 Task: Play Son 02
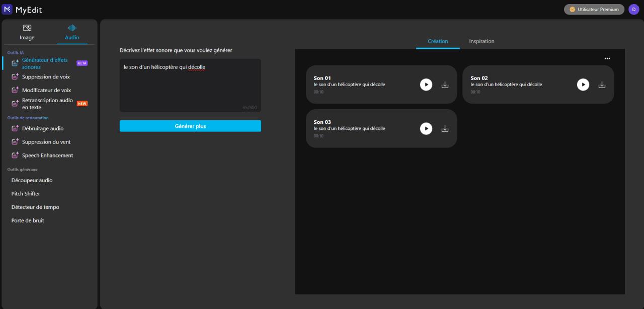(583, 85)
